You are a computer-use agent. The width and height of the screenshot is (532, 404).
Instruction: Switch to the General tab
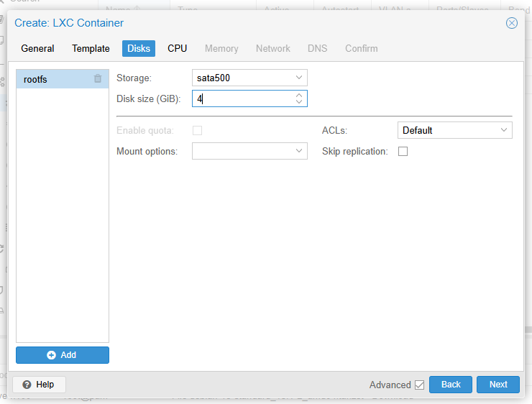(x=37, y=49)
